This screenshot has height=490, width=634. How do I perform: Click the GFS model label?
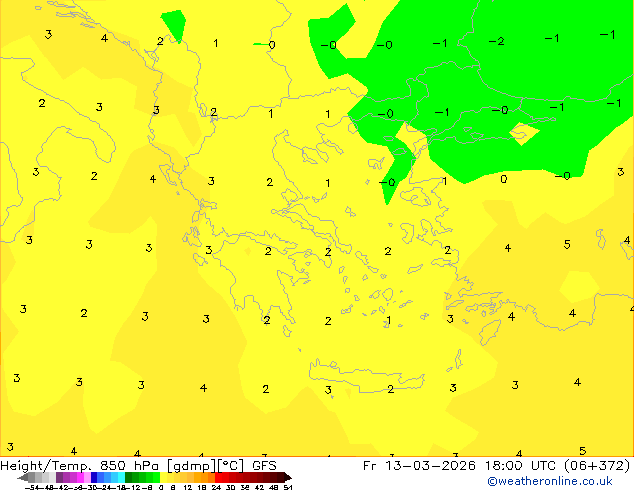pos(264,466)
